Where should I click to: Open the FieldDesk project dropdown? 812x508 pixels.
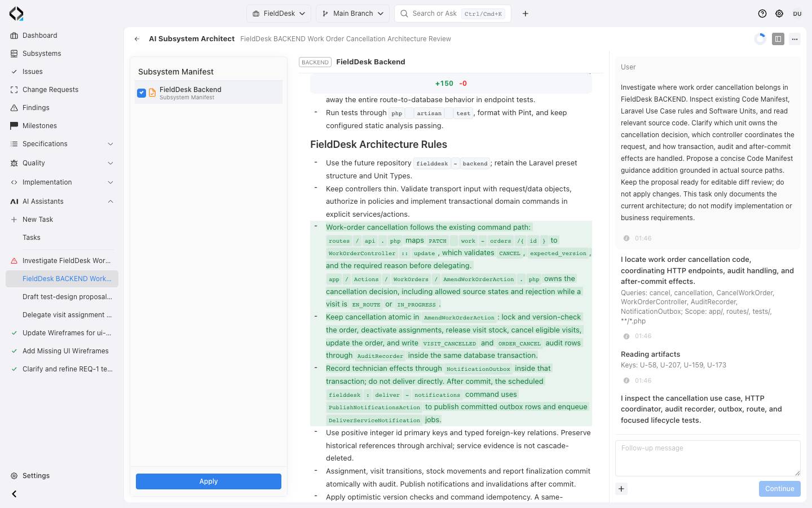279,14
